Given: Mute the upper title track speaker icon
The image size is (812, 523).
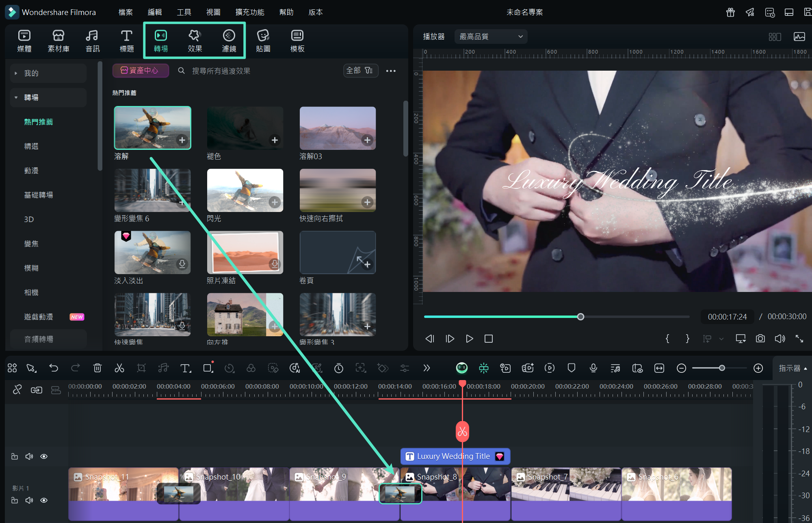Looking at the screenshot, I should (29, 456).
